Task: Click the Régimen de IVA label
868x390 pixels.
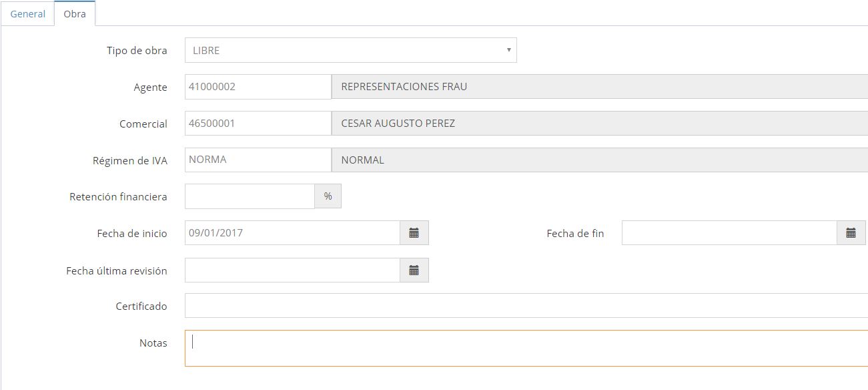Action: [x=130, y=160]
